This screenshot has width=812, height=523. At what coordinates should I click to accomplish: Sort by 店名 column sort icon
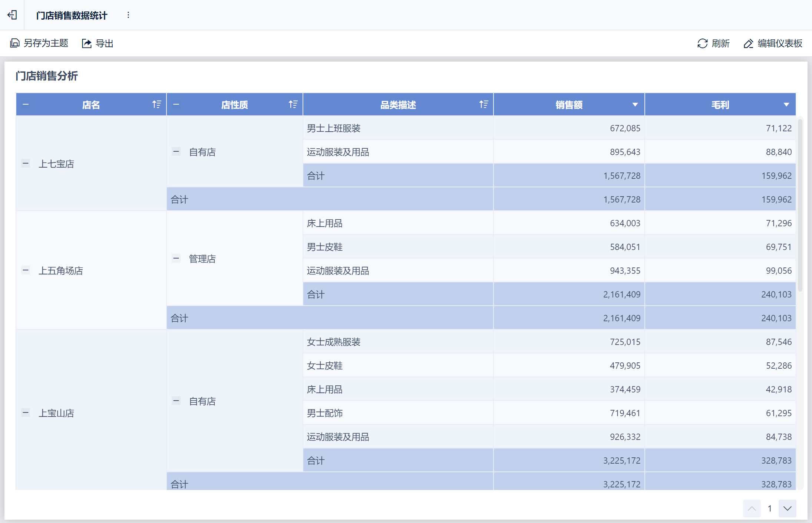(x=156, y=105)
